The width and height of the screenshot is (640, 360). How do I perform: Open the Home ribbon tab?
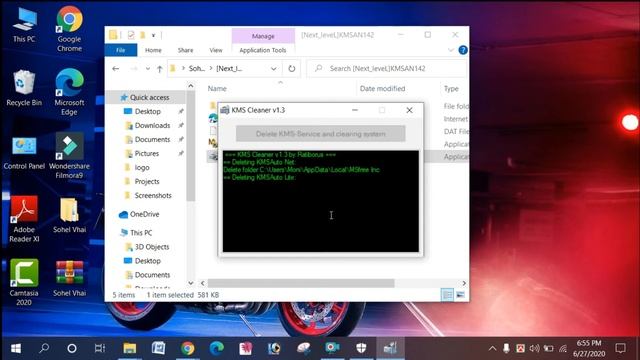(x=153, y=50)
